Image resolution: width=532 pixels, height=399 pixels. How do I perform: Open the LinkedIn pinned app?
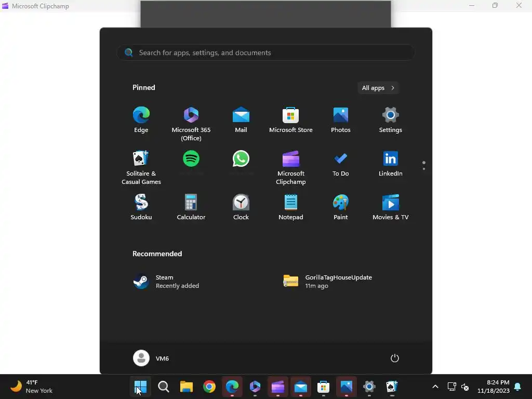click(391, 164)
